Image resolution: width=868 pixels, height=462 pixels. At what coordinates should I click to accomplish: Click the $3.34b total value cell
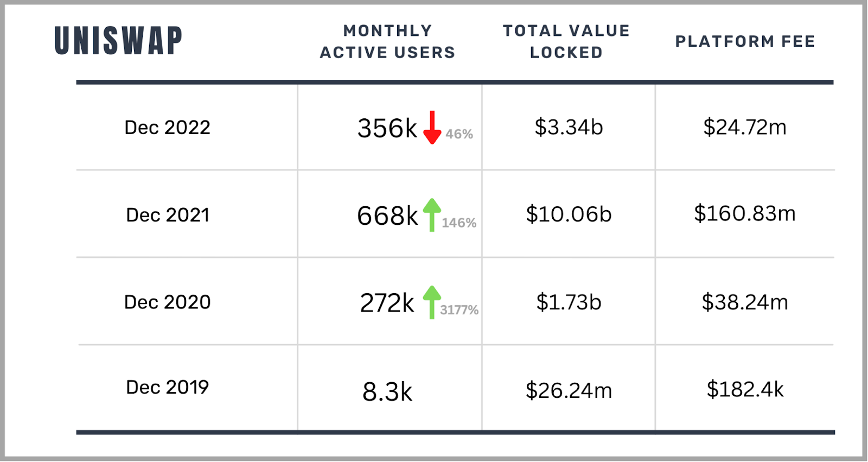click(x=569, y=127)
